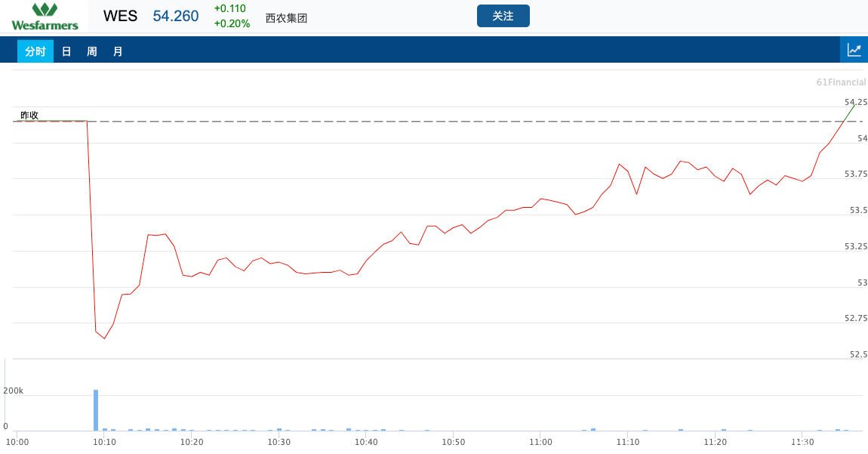Screen dimensions: 868x454
Task: Click the 西农集团 company name
Action: click(286, 18)
